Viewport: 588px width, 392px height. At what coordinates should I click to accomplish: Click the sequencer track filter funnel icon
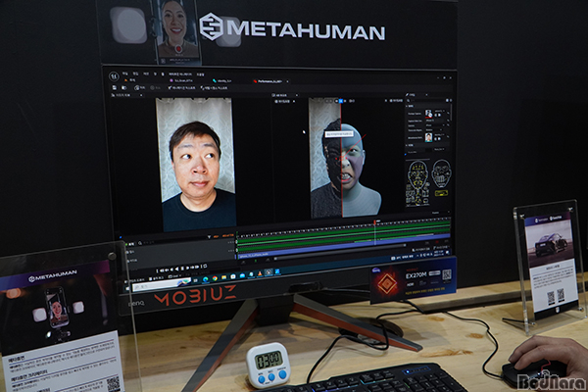point(209,237)
